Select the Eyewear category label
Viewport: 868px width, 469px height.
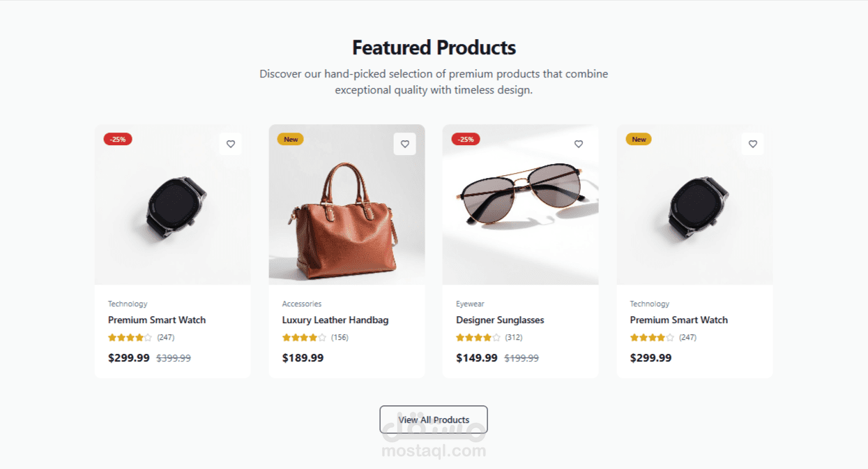[470, 304]
